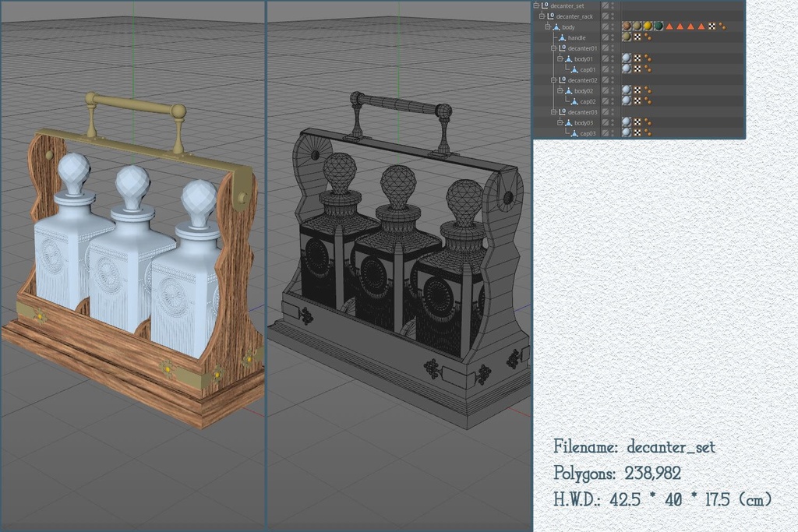
Task: Select the tan brass material tag on body
Action: point(637,26)
